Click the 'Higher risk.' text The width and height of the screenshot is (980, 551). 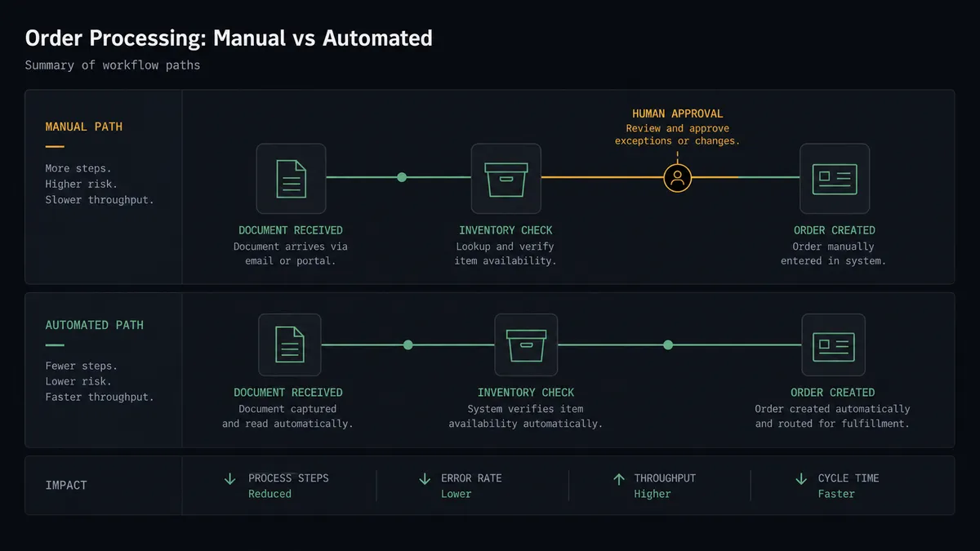click(82, 184)
